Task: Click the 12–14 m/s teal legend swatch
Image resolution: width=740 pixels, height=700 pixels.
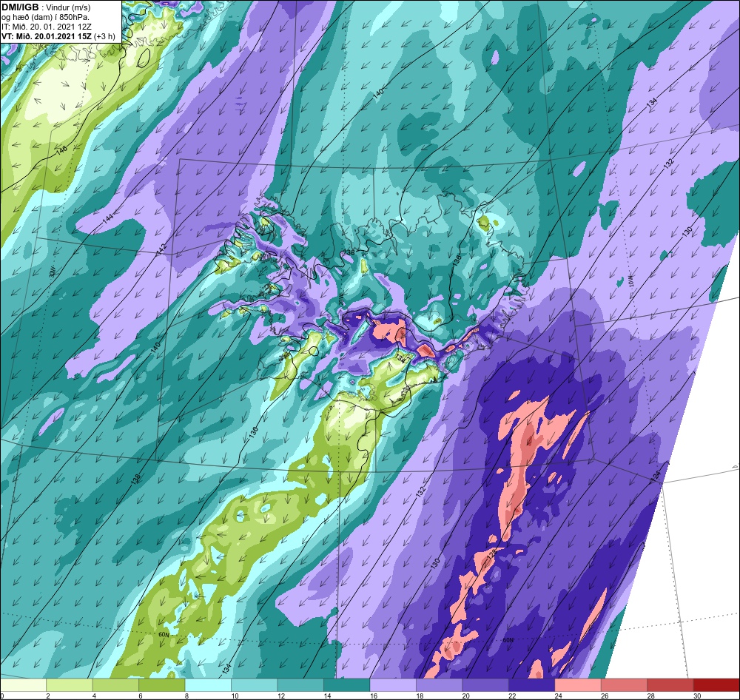Action: (300, 685)
